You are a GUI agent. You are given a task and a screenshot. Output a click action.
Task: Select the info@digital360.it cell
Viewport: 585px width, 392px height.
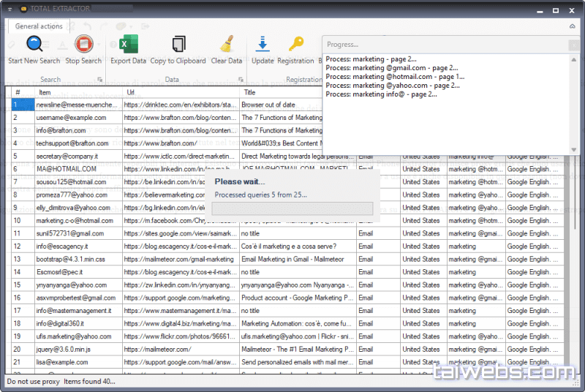pyautogui.click(x=78, y=323)
